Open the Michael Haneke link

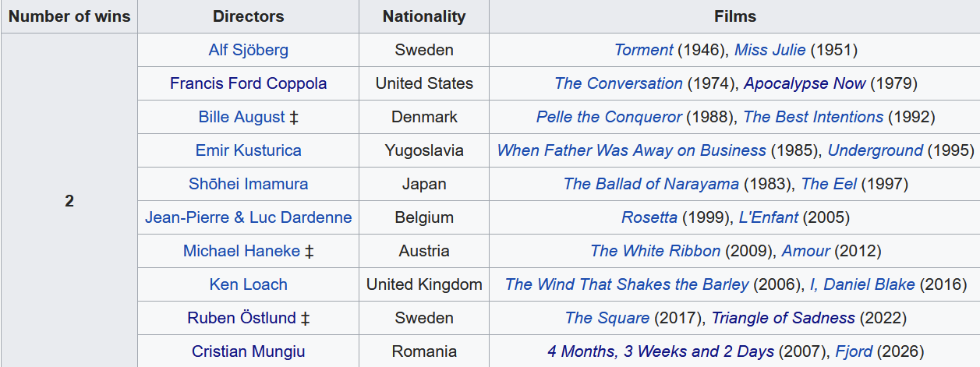[x=242, y=251]
